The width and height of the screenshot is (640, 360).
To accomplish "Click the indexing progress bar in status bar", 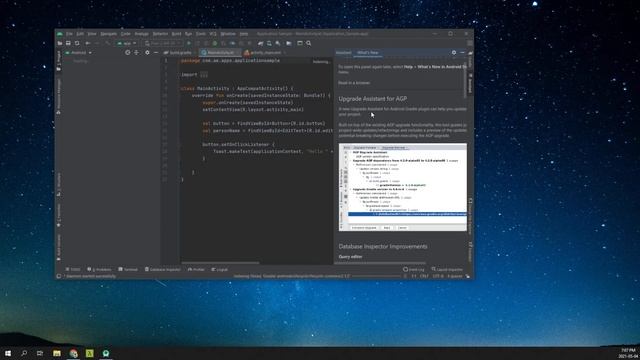I will click(x=376, y=276).
